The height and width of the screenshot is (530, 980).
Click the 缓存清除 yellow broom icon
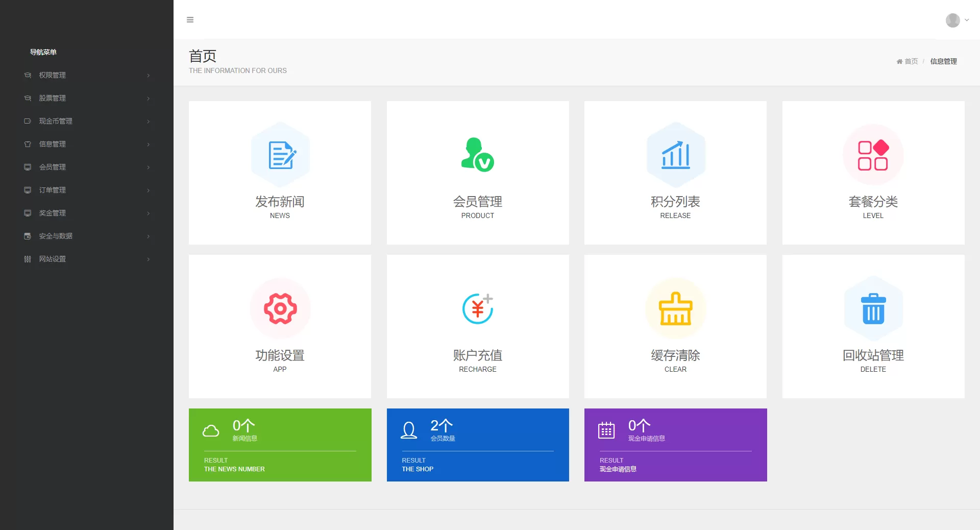(675, 308)
